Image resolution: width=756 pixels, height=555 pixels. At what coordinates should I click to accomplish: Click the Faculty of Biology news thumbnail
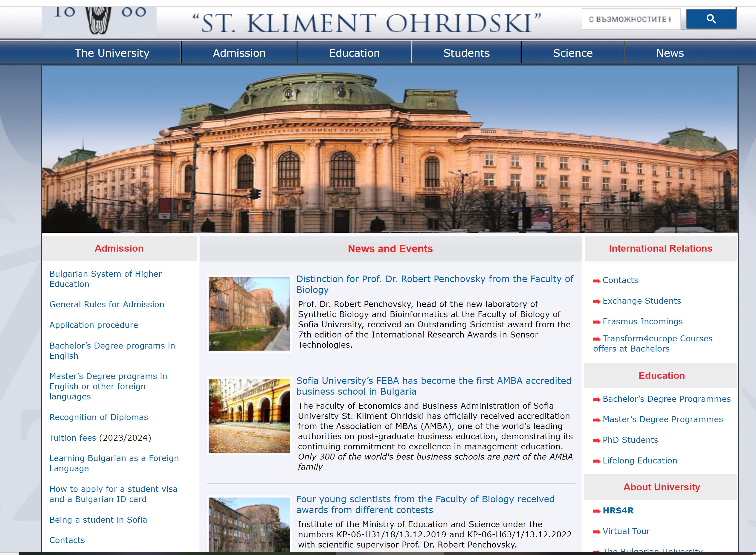tap(249, 314)
